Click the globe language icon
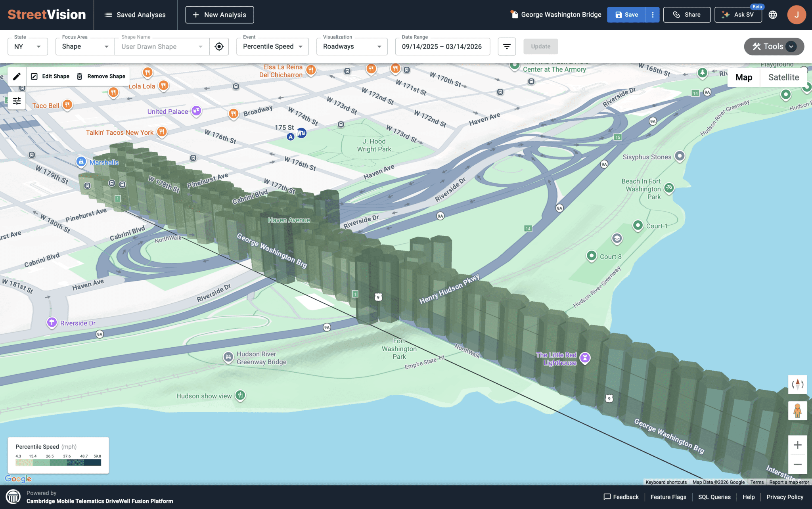This screenshot has width=812, height=509. point(773,15)
